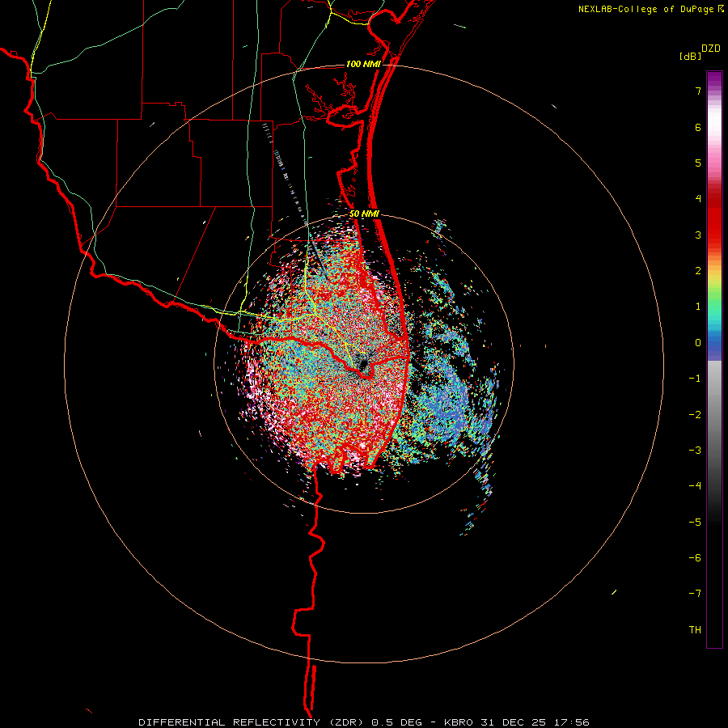Viewport: 728px width, 728px height.
Task: Click the 0 value on the color scale
Action: click(697, 343)
